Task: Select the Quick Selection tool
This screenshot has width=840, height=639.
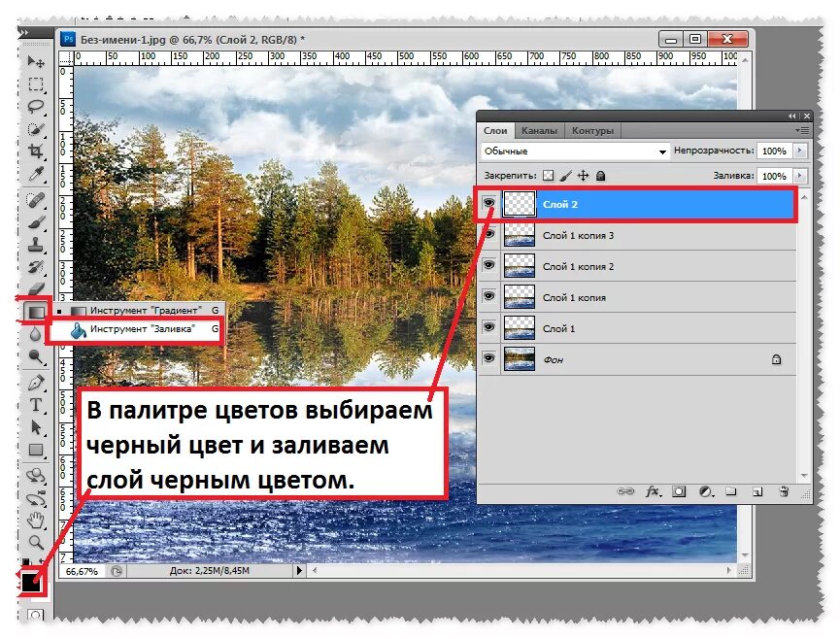Action: pyautogui.click(x=36, y=128)
